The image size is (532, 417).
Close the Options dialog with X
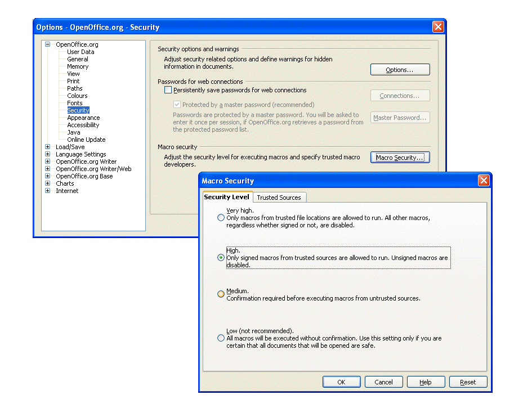point(438,27)
